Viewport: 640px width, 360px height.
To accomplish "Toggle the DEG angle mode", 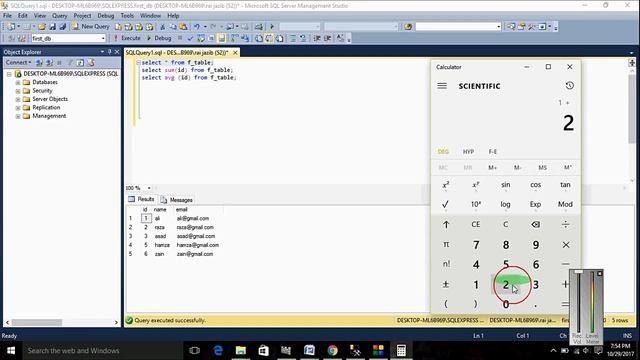I will coord(443,151).
